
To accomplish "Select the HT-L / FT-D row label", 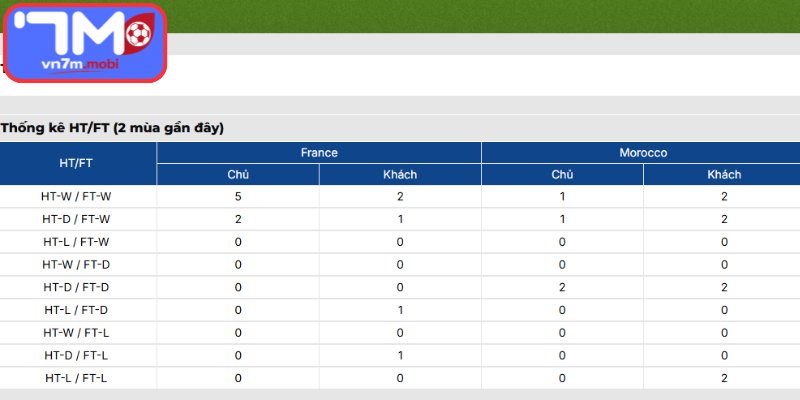I will (76, 310).
